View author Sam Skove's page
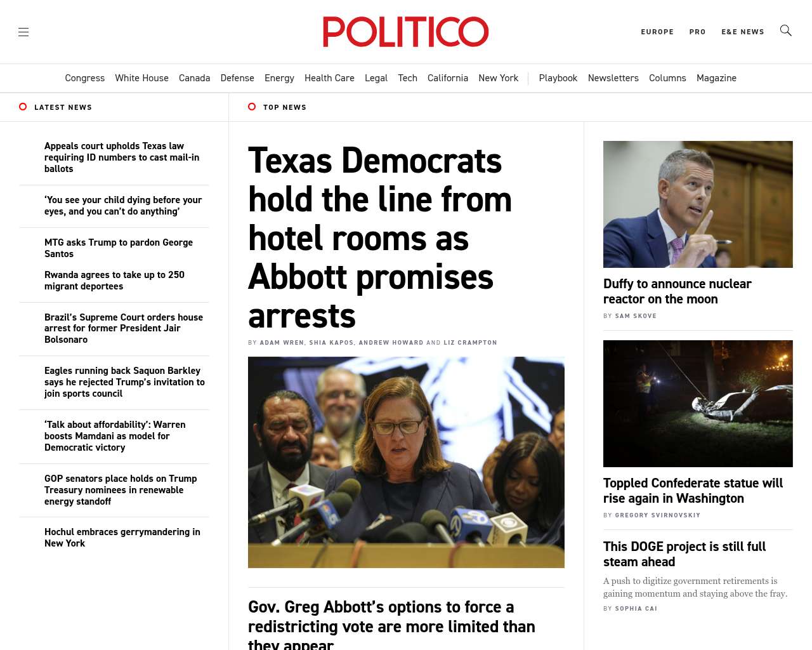This screenshot has width=812, height=650. 636,316
